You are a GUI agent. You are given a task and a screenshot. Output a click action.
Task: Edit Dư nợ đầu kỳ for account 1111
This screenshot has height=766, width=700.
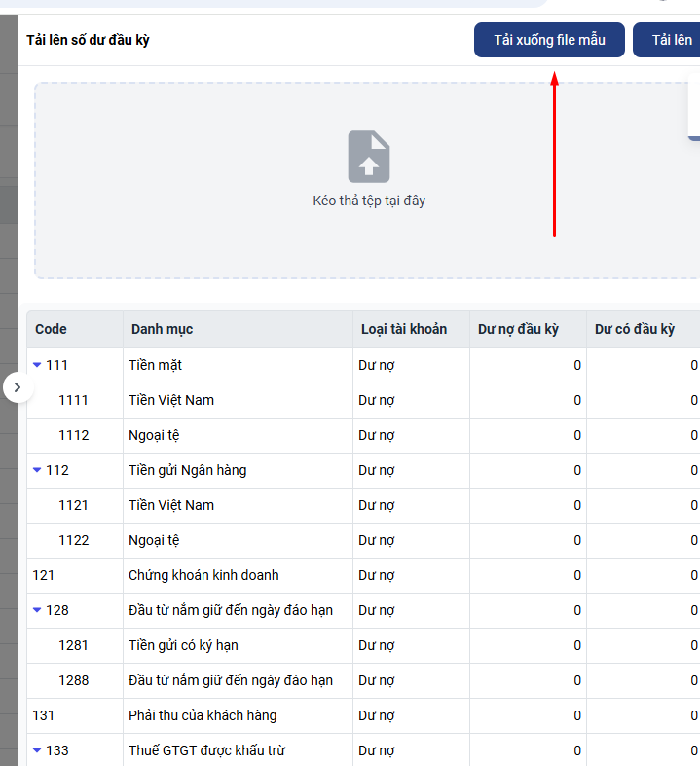[528, 400]
